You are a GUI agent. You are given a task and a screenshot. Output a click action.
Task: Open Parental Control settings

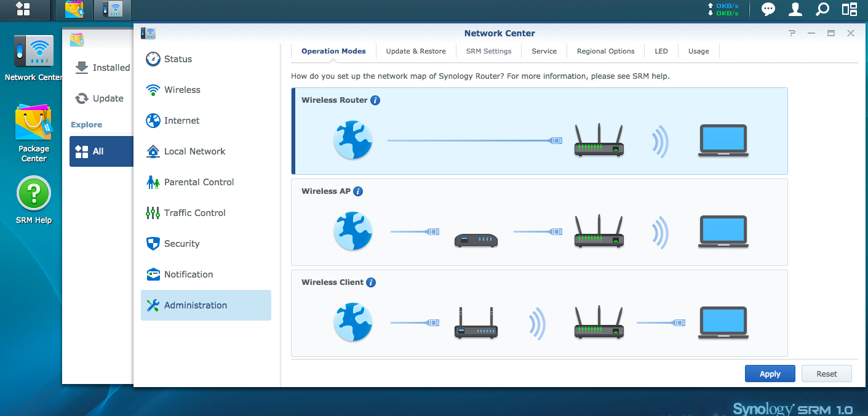click(x=206, y=182)
